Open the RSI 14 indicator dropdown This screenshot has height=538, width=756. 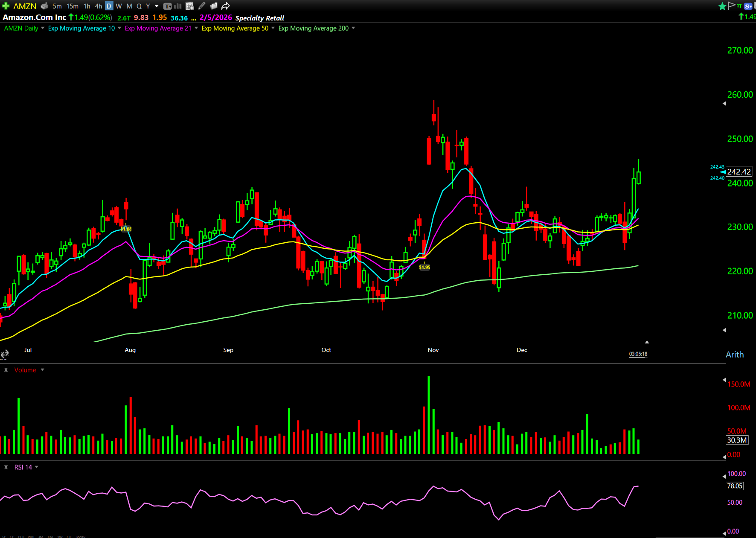tap(37, 467)
